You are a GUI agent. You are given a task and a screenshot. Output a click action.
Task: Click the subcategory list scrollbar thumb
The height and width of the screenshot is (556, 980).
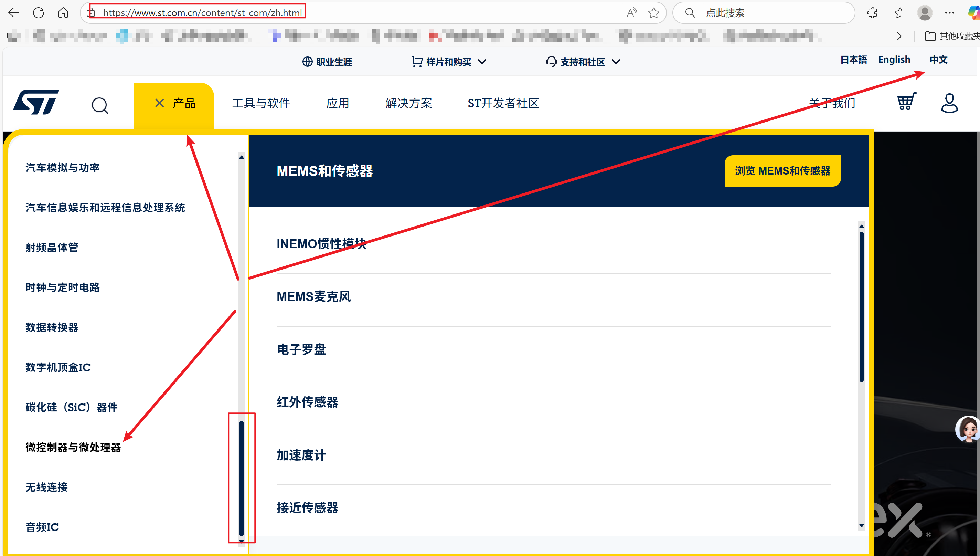click(861, 307)
